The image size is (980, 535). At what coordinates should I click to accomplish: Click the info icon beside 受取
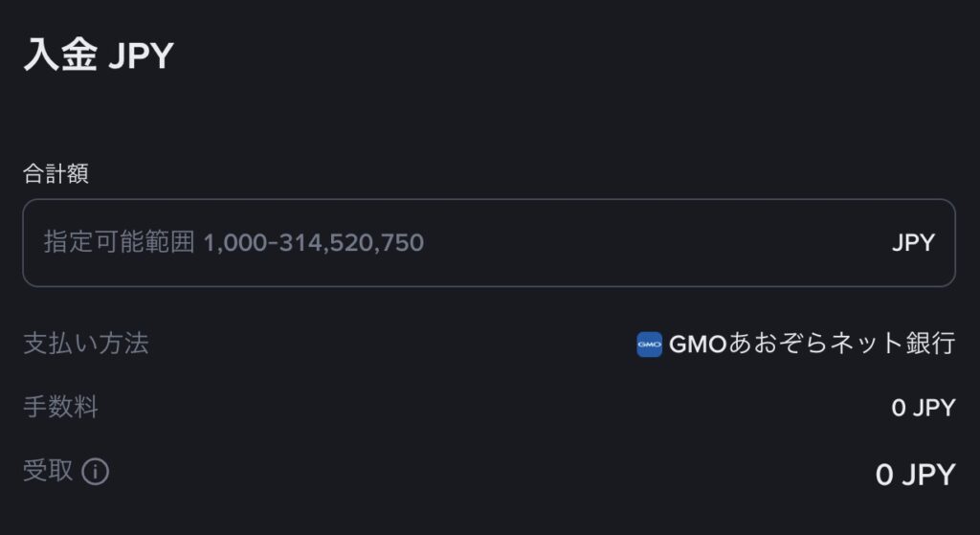coord(95,472)
